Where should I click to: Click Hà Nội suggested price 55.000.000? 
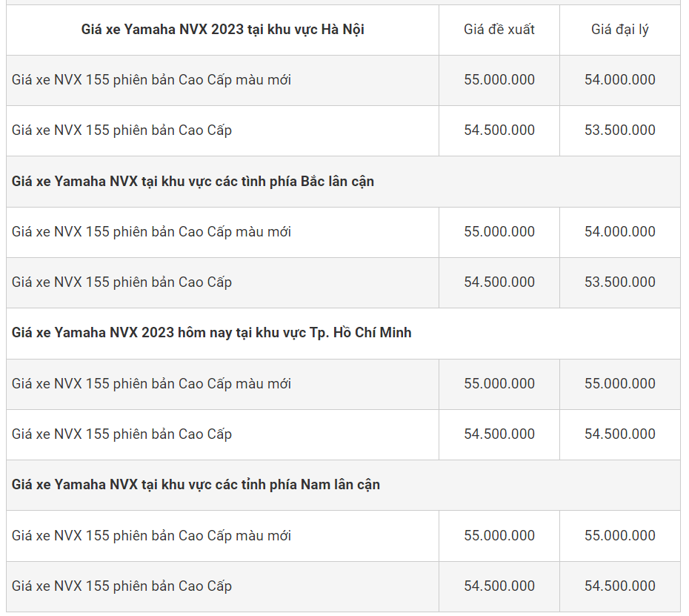tap(499, 80)
